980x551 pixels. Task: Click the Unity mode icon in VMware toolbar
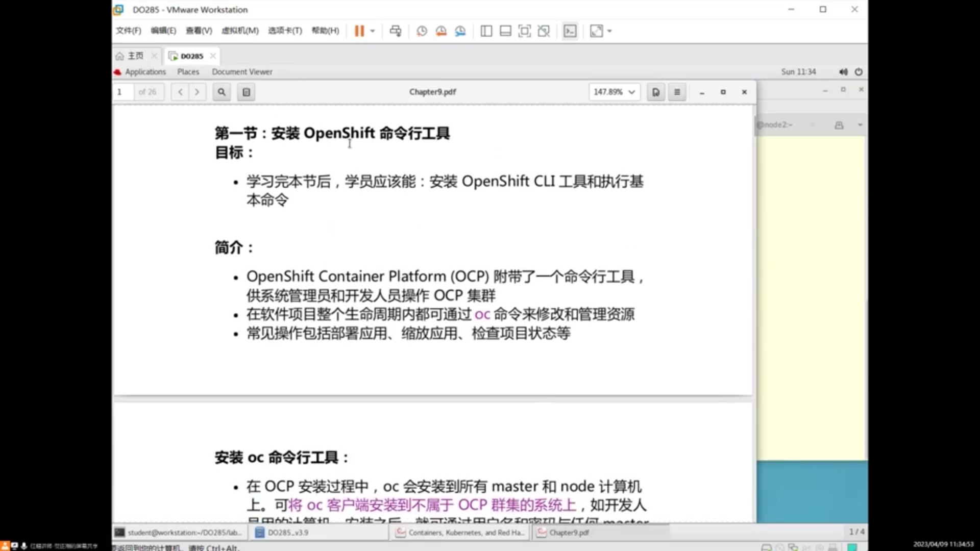pyautogui.click(x=544, y=31)
